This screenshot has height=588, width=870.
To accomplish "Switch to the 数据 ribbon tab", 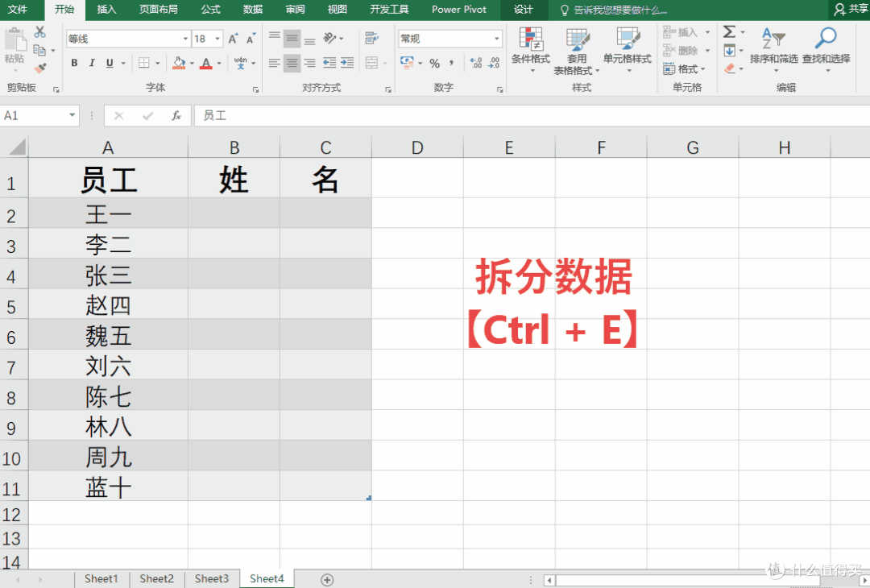I will 253,10.
